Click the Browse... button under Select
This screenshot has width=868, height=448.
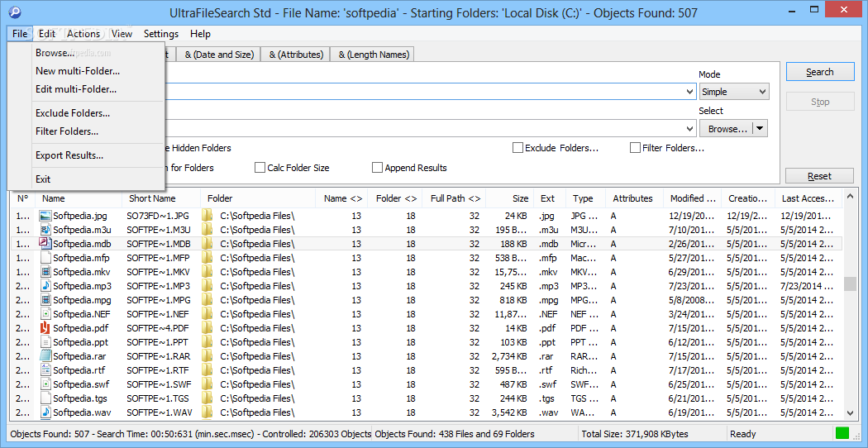(x=727, y=129)
